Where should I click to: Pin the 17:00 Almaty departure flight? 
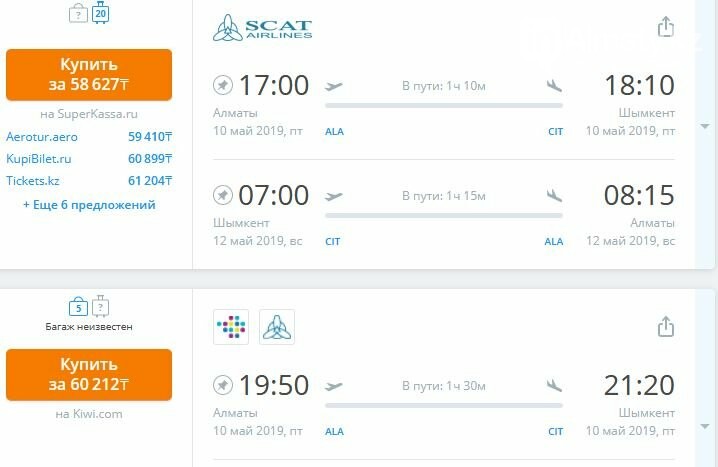tap(223, 85)
